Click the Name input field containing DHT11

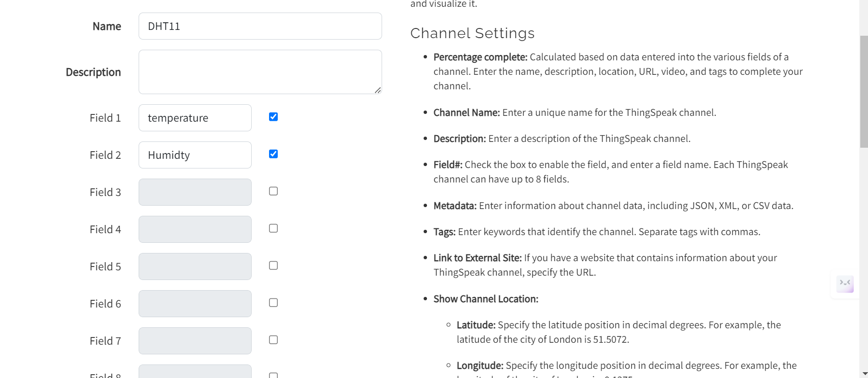pyautogui.click(x=260, y=26)
